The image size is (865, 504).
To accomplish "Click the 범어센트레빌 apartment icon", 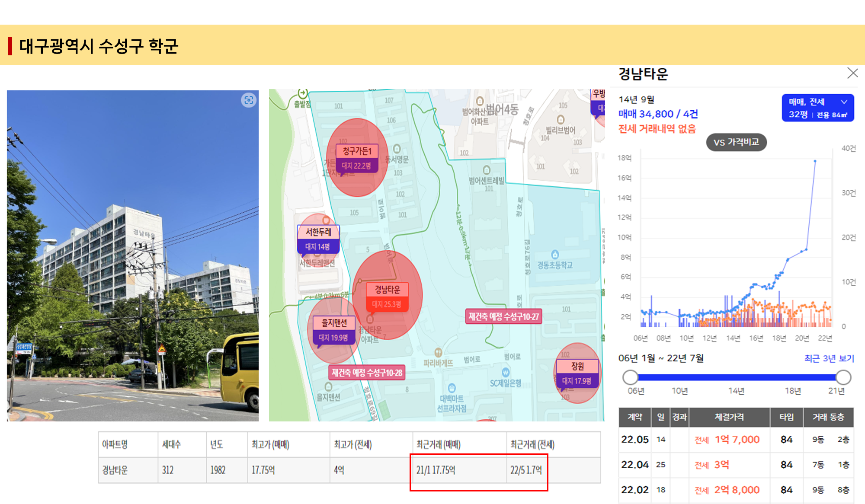I will pos(487,170).
